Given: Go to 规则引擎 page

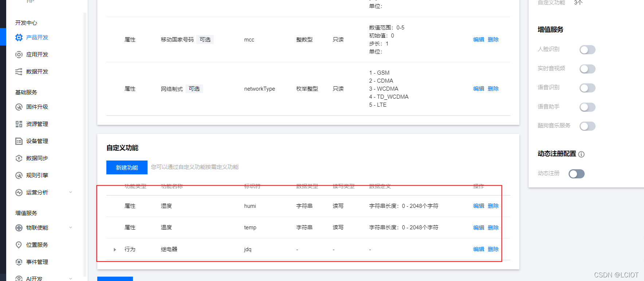Looking at the screenshot, I should [37, 175].
